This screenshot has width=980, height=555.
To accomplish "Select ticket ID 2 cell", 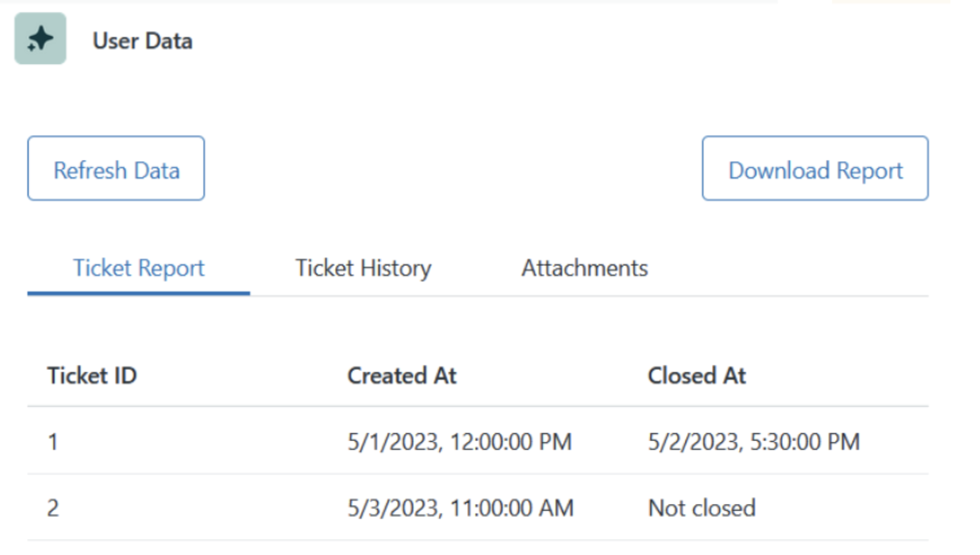I will click(53, 508).
